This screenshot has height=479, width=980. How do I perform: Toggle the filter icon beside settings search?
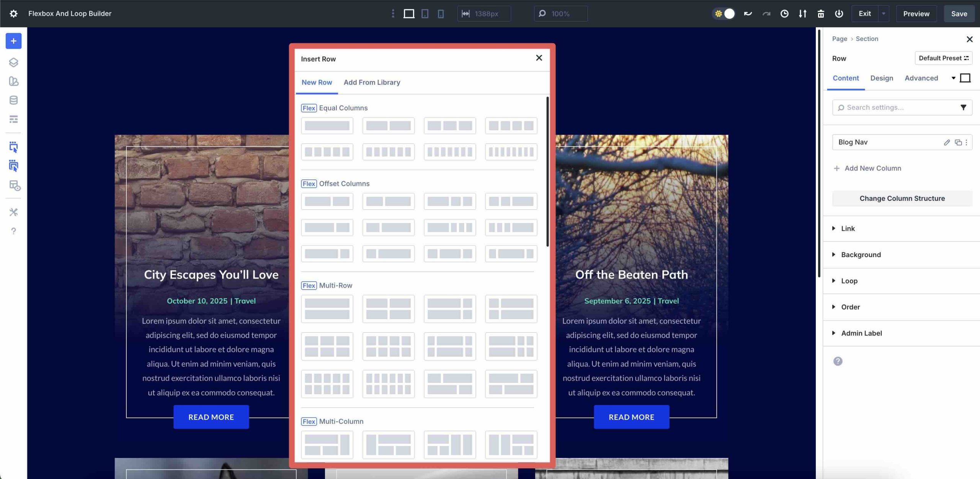click(964, 108)
